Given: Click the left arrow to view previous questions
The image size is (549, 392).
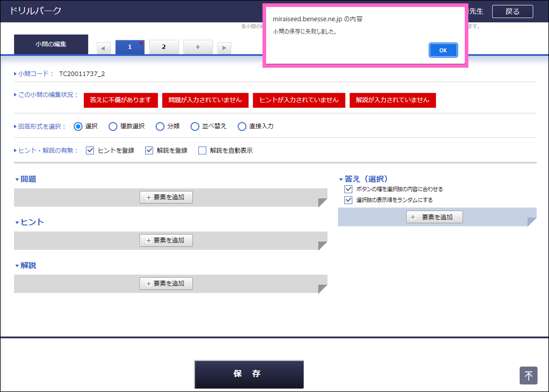Looking at the screenshot, I should [103, 48].
